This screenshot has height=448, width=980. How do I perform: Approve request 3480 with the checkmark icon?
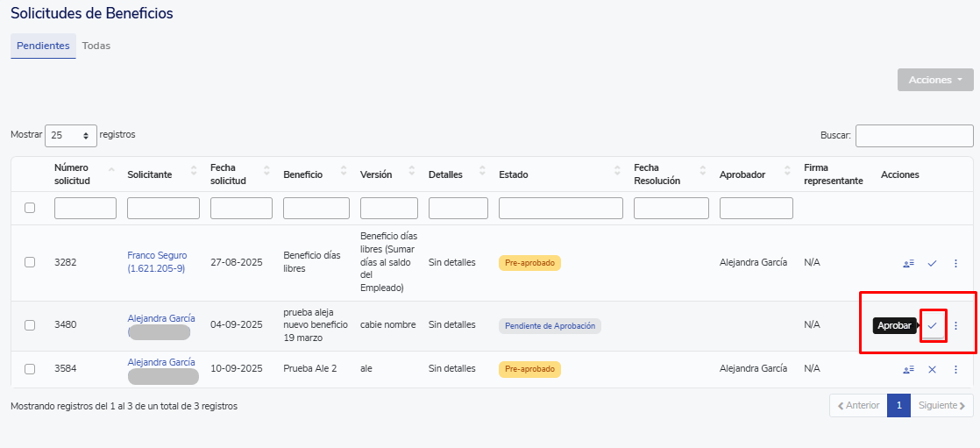click(x=932, y=325)
